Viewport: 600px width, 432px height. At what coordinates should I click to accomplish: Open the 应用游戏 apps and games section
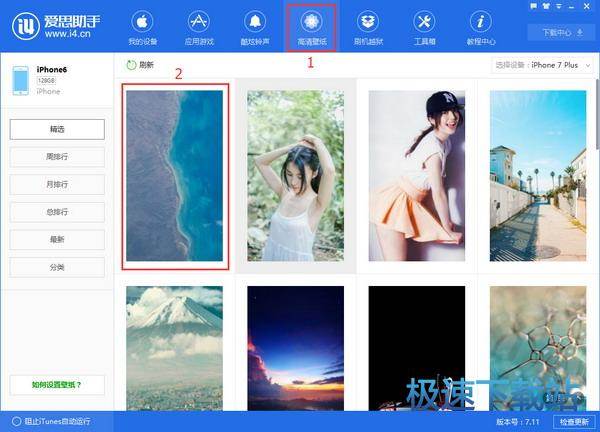pos(199,28)
